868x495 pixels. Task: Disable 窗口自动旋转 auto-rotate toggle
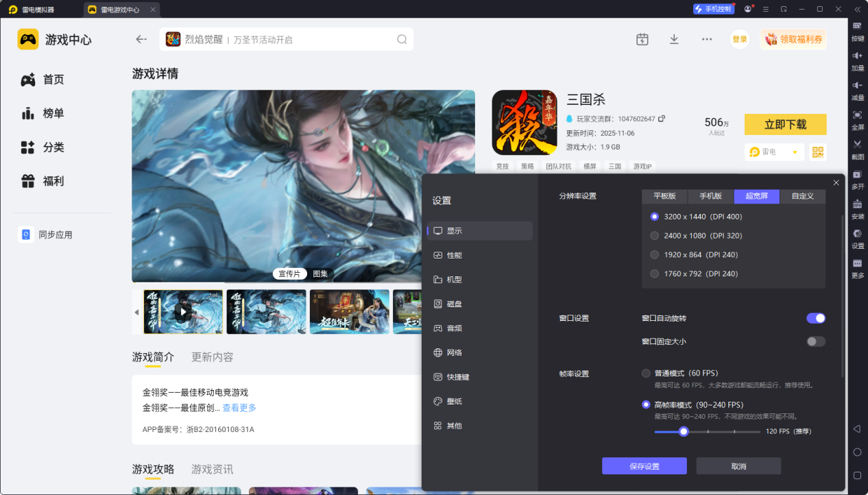(815, 317)
